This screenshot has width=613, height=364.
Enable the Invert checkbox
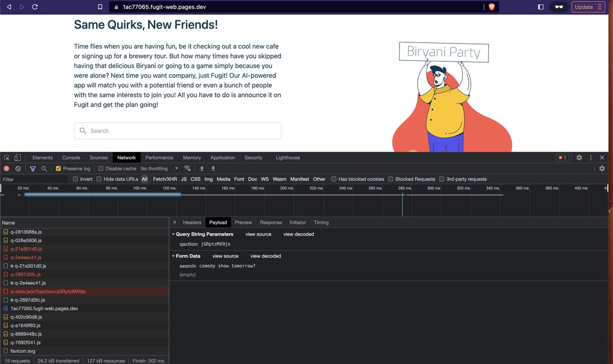pos(76,179)
